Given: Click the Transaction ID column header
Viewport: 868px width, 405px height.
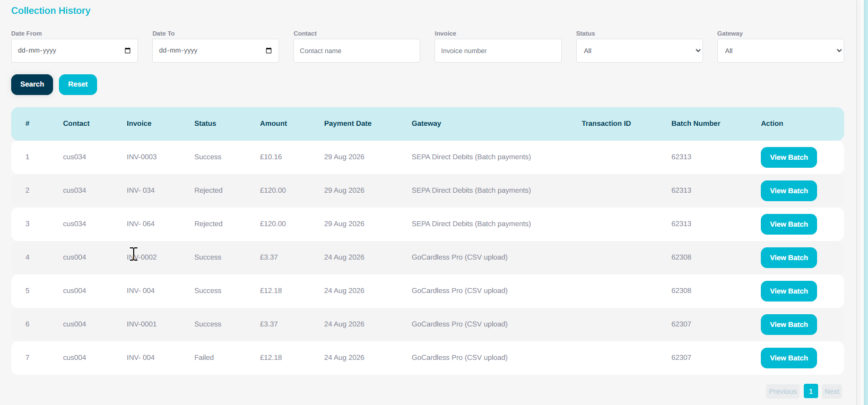Looking at the screenshot, I should tap(606, 123).
